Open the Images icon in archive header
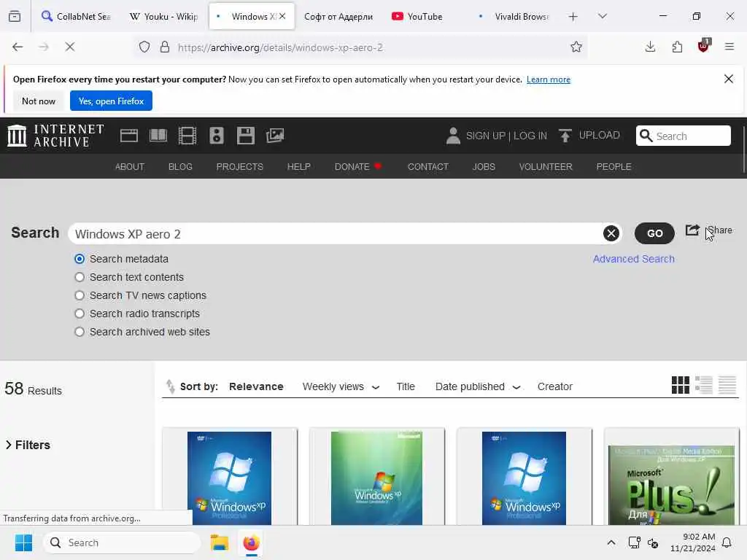This screenshot has height=560, width=747. pyautogui.click(x=275, y=136)
